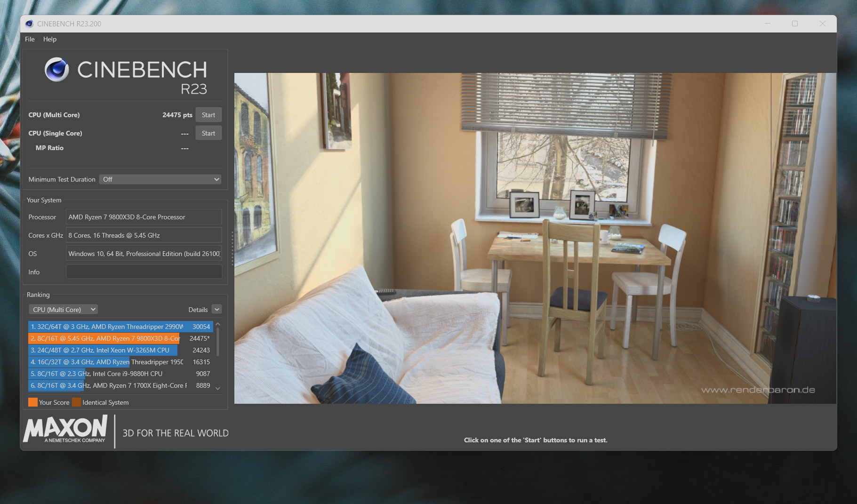Screen dimensions: 857x504
Task: Select the 16C/32T Threadripper 1950 ranking row
Action: [120, 362]
